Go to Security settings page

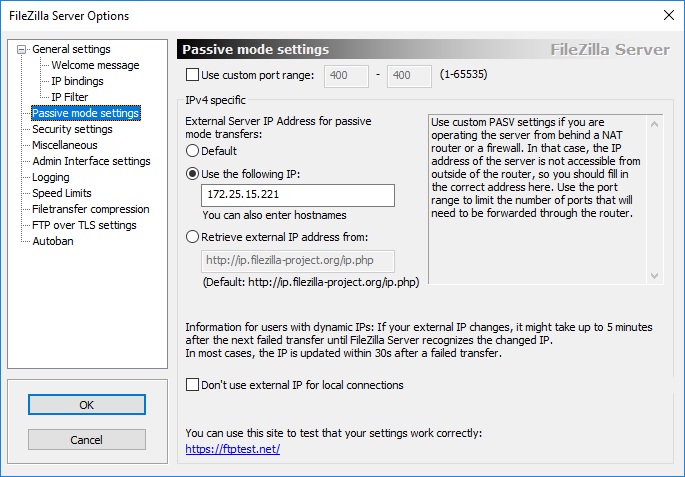click(x=72, y=129)
